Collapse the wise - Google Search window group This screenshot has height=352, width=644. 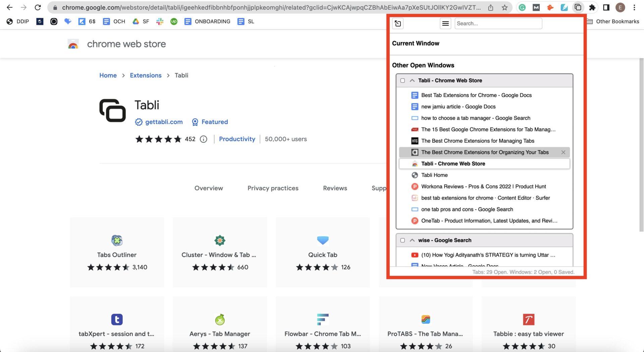click(412, 240)
